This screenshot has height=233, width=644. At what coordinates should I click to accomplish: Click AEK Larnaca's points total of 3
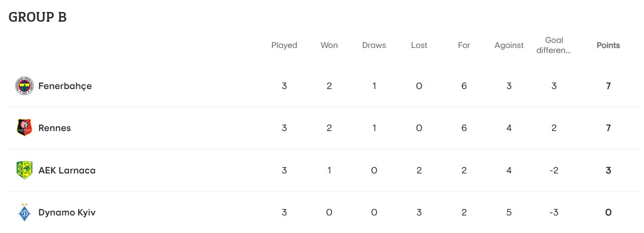tap(608, 170)
